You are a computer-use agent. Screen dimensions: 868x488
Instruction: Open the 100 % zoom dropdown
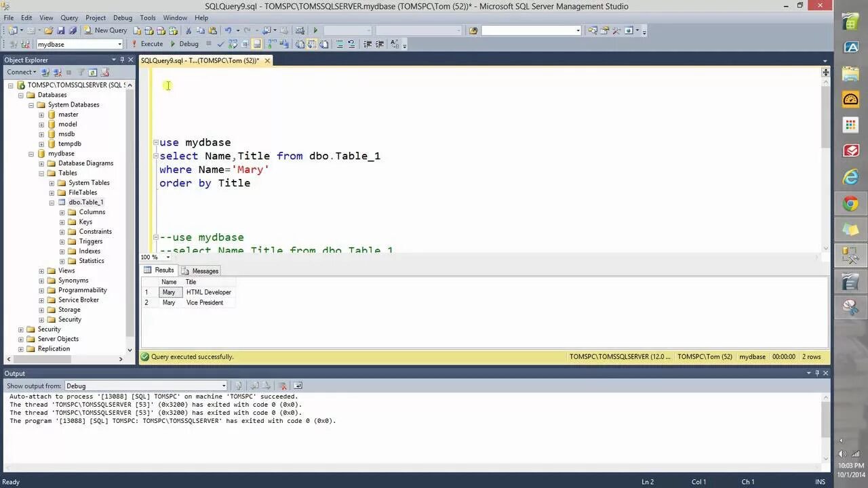167,258
